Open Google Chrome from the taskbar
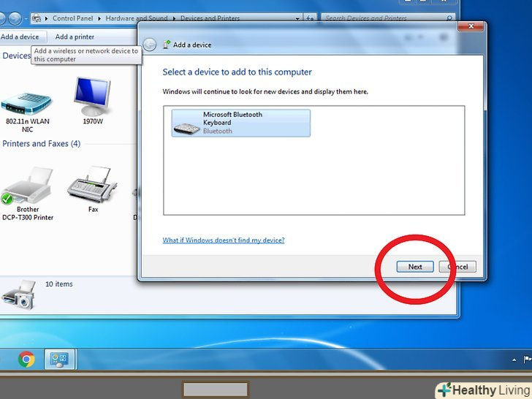The height and width of the screenshot is (399, 532). [26, 360]
